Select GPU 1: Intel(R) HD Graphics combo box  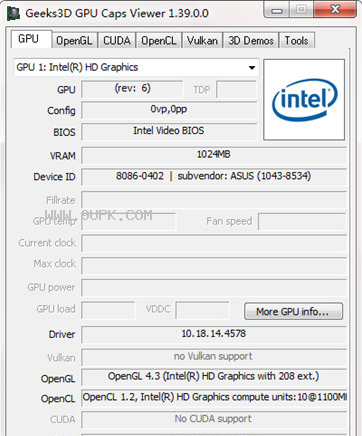click(x=137, y=68)
